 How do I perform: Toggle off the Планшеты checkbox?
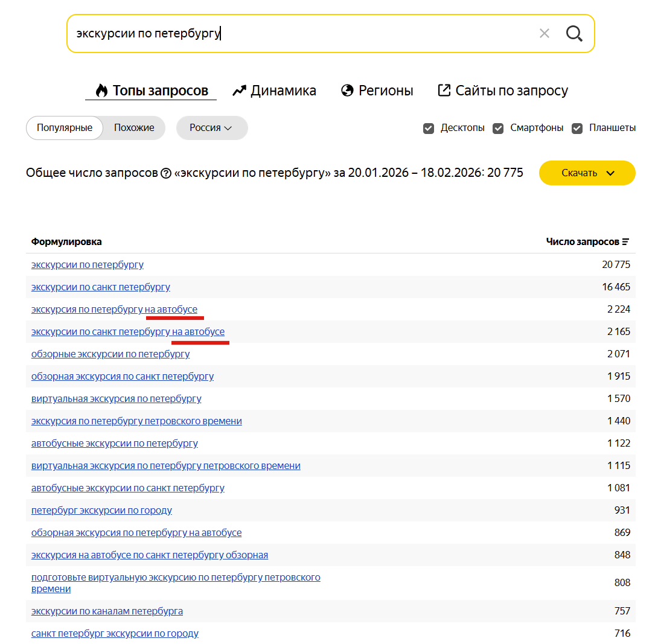(x=577, y=128)
